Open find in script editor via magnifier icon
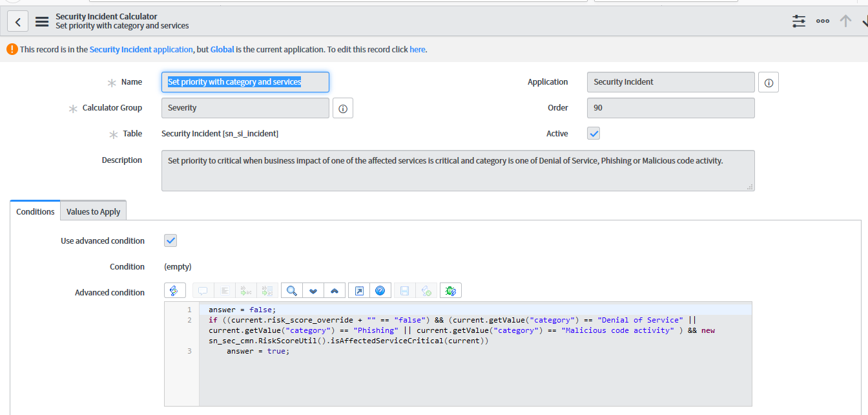Viewport: 868px width, 415px height. 291,290
